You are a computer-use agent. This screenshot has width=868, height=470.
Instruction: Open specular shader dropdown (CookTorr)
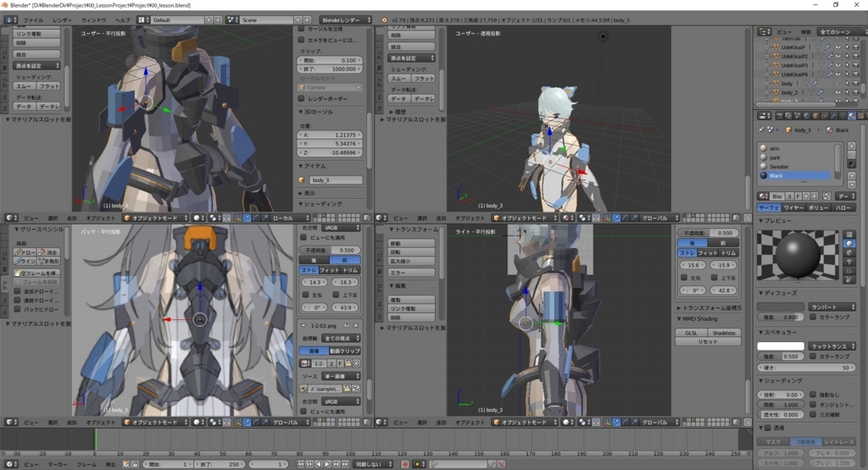(x=832, y=346)
